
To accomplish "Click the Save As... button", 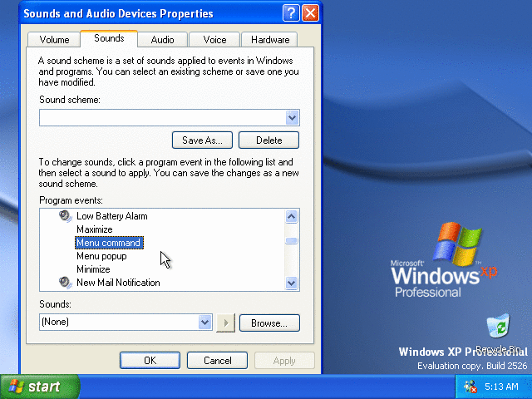I will click(202, 140).
